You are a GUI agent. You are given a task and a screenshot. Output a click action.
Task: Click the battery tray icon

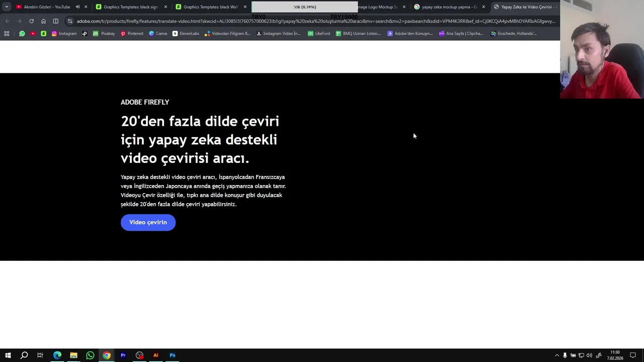click(x=573, y=355)
